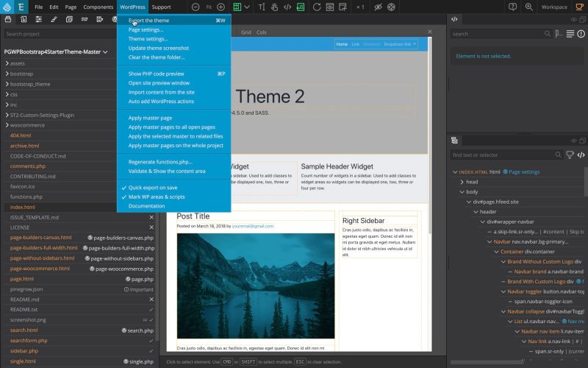Open functions.php in project tree
Viewport: 588px width, 368px height.
(x=26, y=197)
